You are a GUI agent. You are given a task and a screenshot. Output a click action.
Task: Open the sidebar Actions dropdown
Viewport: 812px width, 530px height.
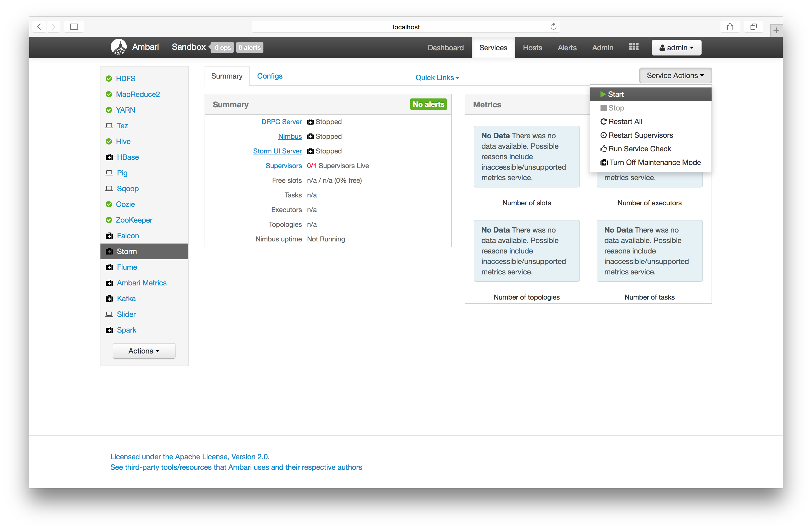pos(144,351)
